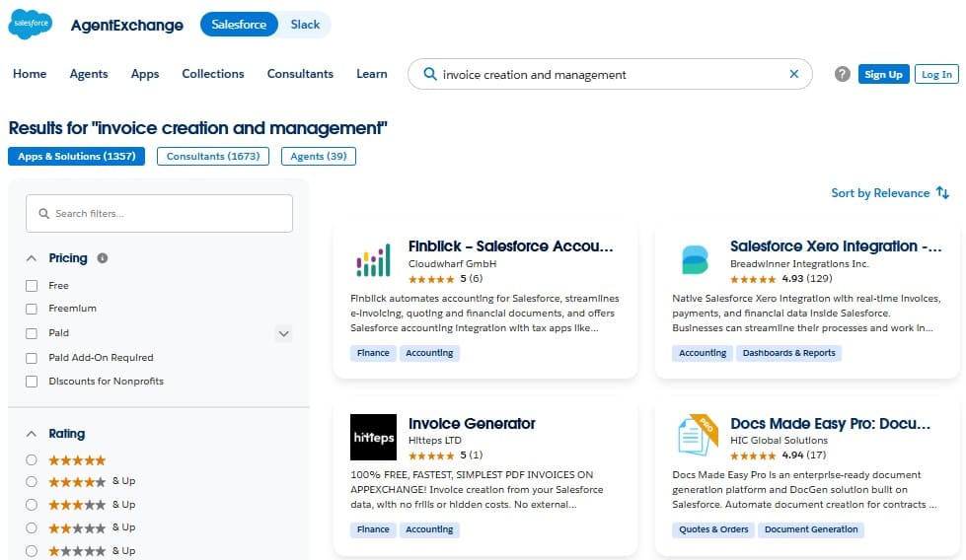Click the Document Generation tag

tap(811, 529)
